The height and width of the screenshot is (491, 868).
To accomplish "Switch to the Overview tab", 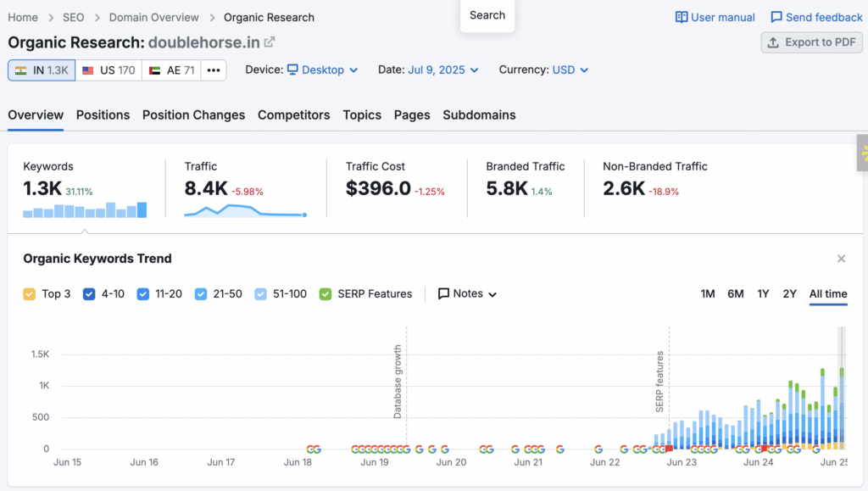I will tap(36, 114).
